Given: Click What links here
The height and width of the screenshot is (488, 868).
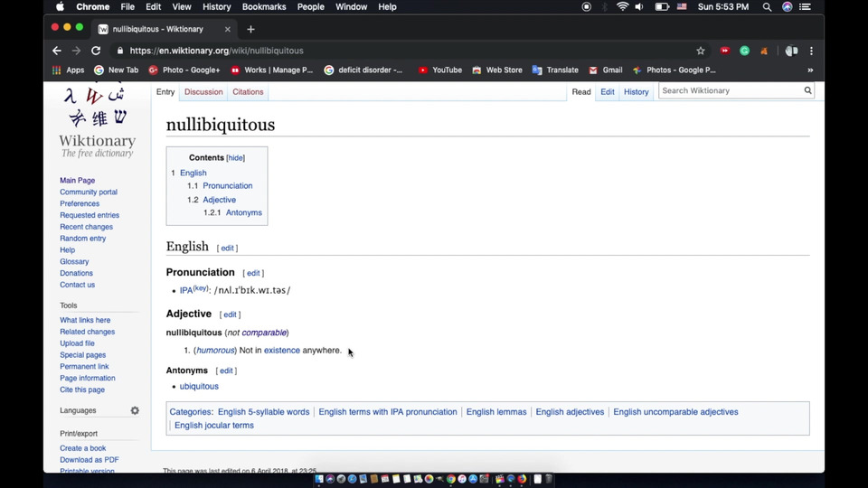Looking at the screenshot, I should [x=85, y=320].
